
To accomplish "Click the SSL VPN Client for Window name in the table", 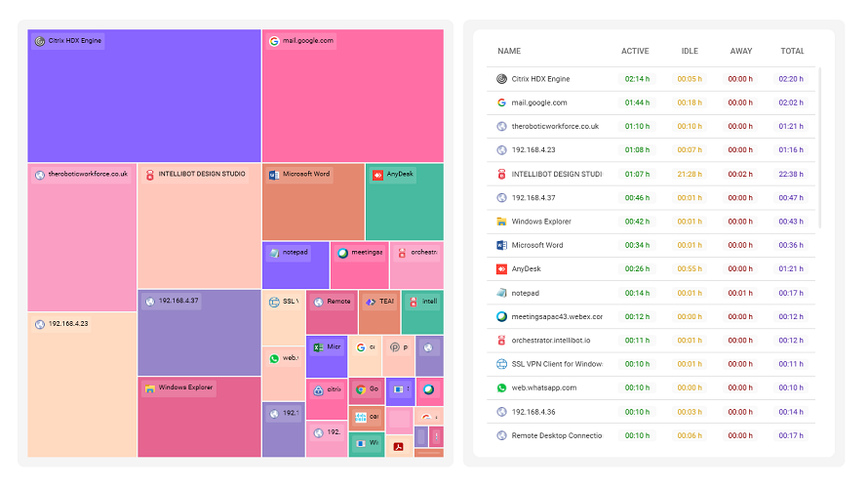I will (557, 364).
